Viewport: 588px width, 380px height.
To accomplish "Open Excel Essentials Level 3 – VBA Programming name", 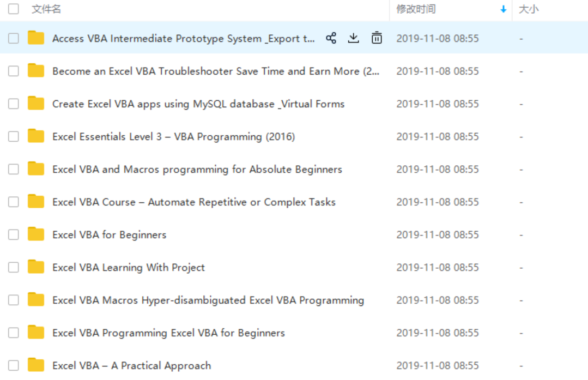I will pos(174,136).
